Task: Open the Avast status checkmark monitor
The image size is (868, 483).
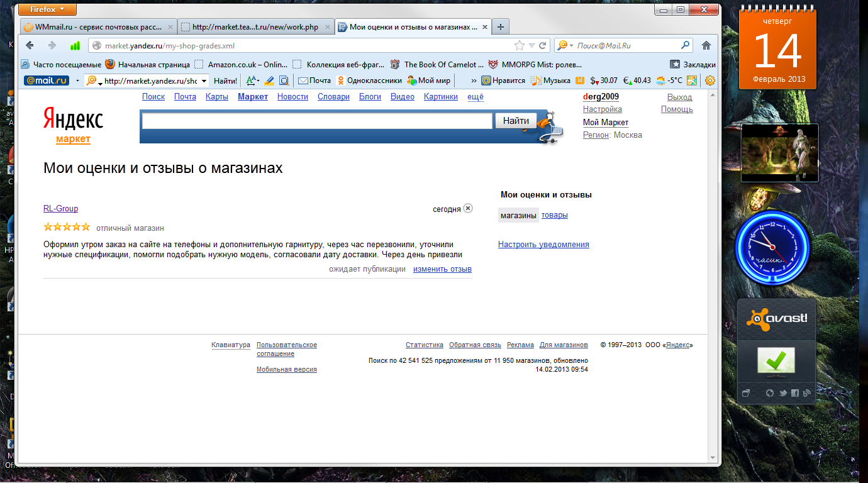Action: 776,360
